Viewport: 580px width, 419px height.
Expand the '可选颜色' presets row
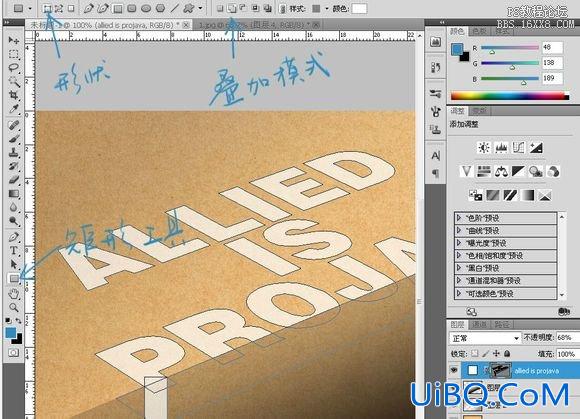(x=459, y=293)
